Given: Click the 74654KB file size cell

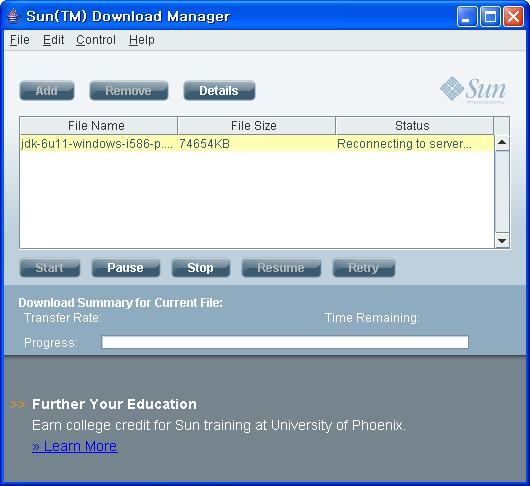Looking at the screenshot, I should [x=256, y=144].
